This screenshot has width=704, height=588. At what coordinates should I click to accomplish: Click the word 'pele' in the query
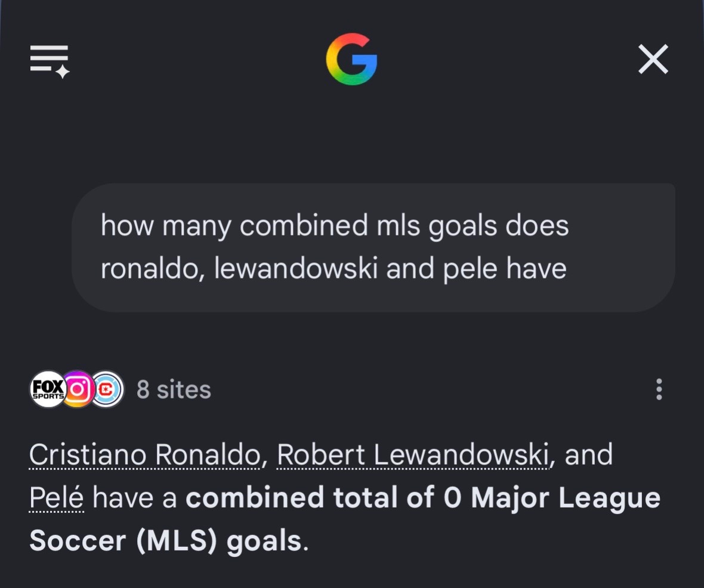[470, 270]
